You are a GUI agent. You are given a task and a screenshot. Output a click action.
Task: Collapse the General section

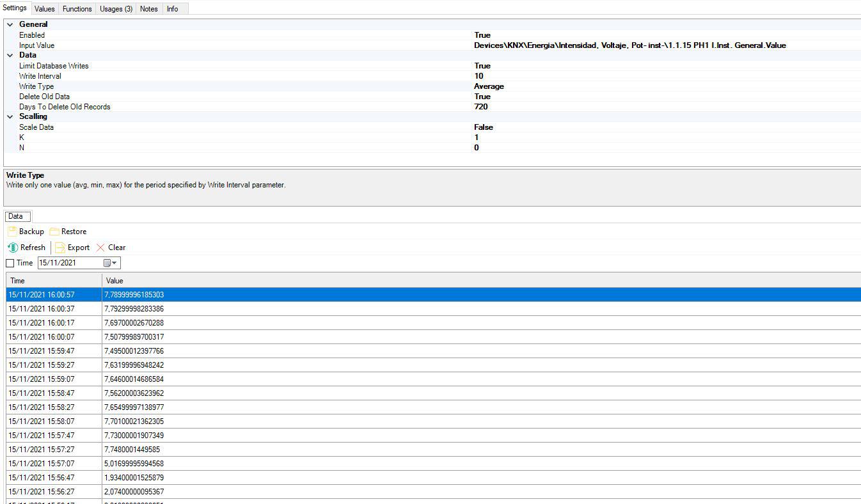(10, 24)
